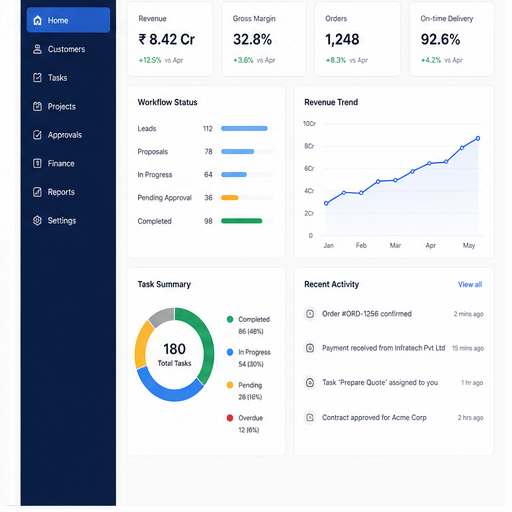The width and height of the screenshot is (512, 512).
Task: Go to Projects menu item
Action: coord(68,106)
